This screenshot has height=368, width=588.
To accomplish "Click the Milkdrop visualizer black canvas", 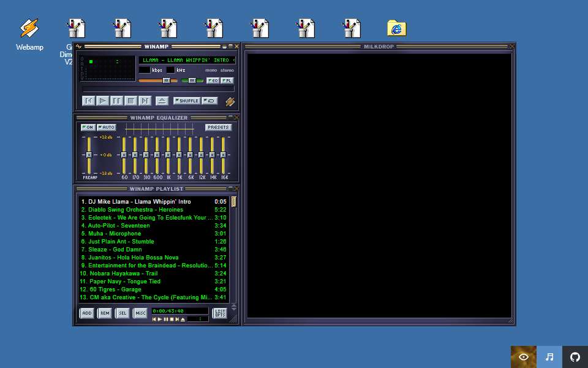I will (379, 186).
